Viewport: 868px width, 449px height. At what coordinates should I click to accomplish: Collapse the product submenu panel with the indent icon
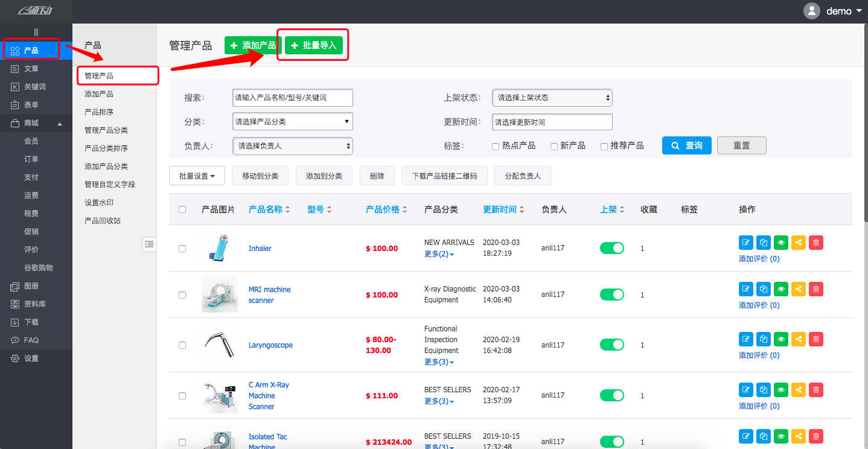point(149,244)
